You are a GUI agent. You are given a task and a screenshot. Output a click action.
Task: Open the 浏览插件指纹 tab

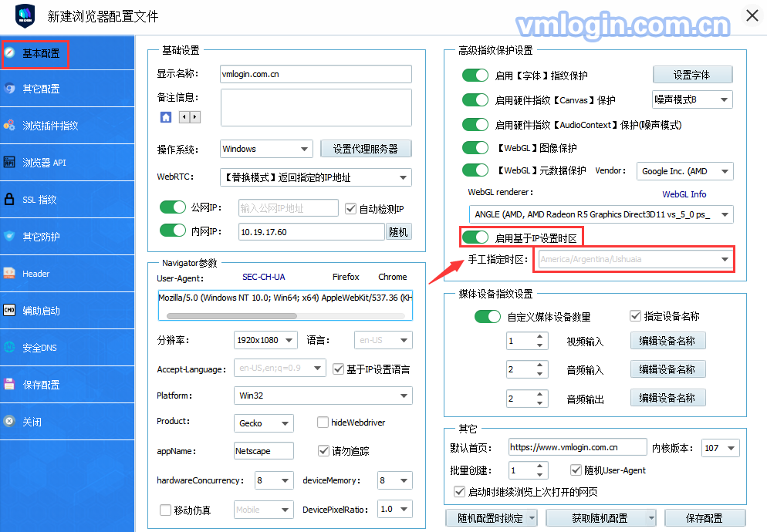(x=67, y=126)
